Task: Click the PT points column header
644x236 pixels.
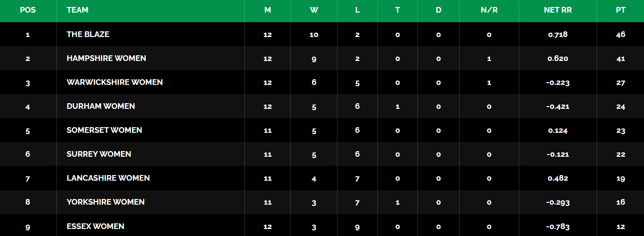Action: point(621,10)
